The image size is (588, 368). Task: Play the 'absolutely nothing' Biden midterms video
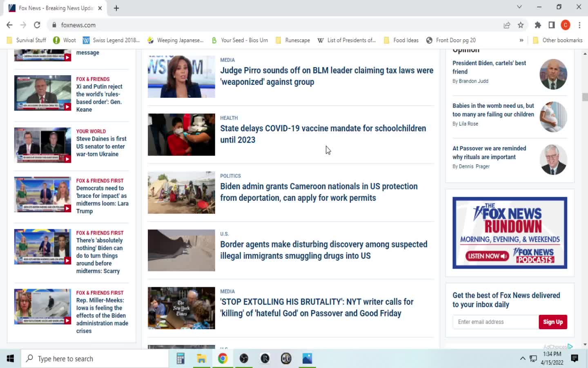pyautogui.click(x=42, y=247)
